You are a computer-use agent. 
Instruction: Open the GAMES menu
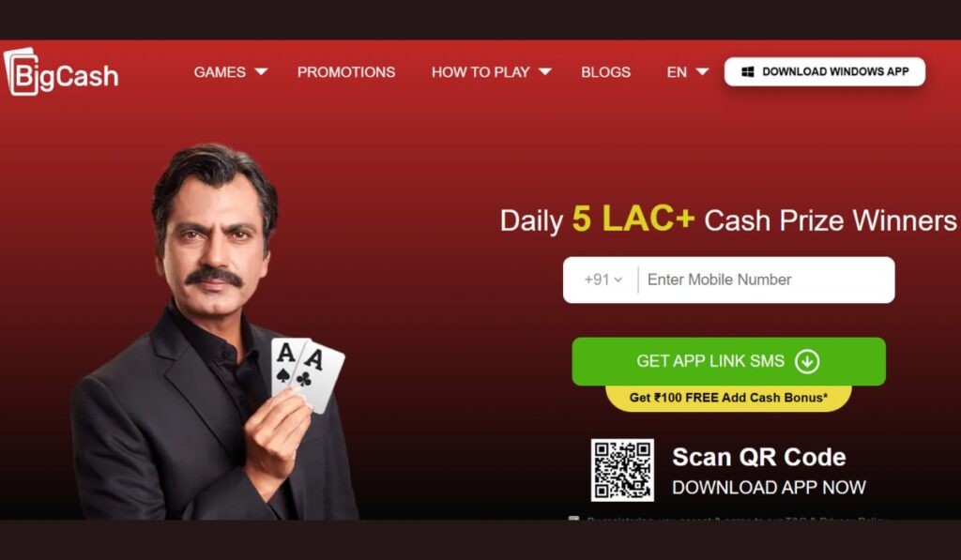[x=220, y=71]
